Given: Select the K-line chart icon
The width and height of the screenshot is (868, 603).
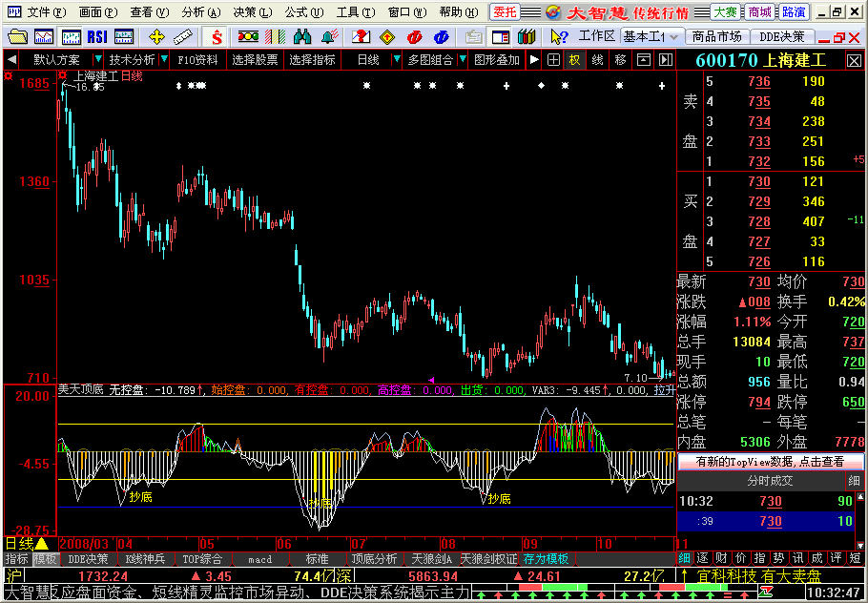Looking at the screenshot, I should [x=72, y=37].
